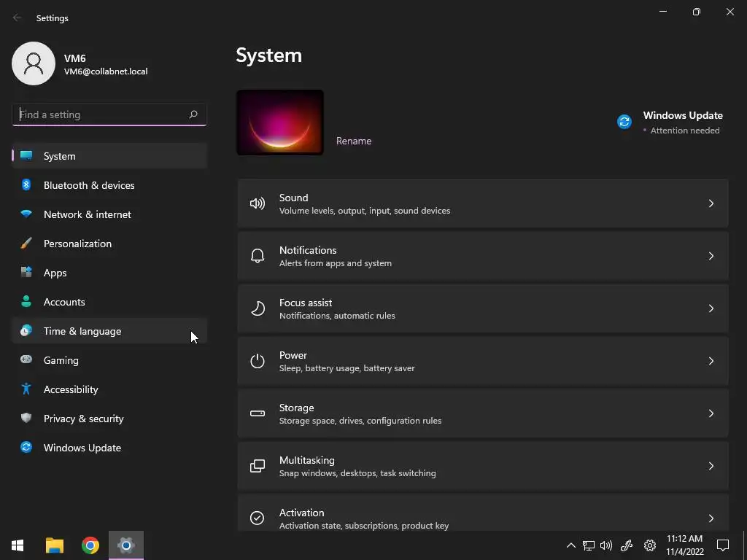This screenshot has width=747, height=560.
Task: Click the Sleep, battery usage, battery saver text
Action: tap(347, 368)
